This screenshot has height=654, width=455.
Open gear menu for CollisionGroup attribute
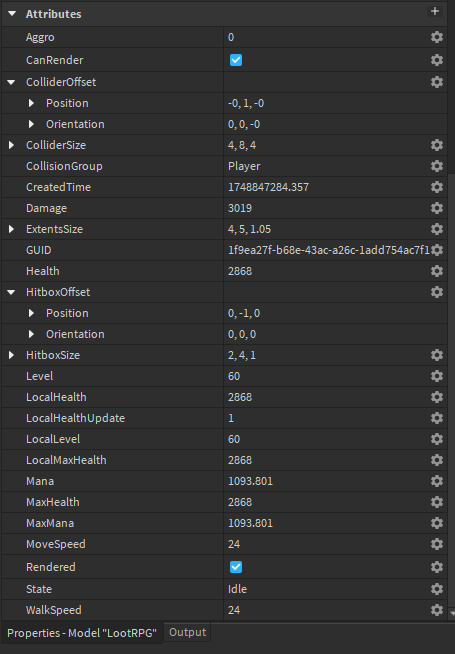[x=437, y=166]
